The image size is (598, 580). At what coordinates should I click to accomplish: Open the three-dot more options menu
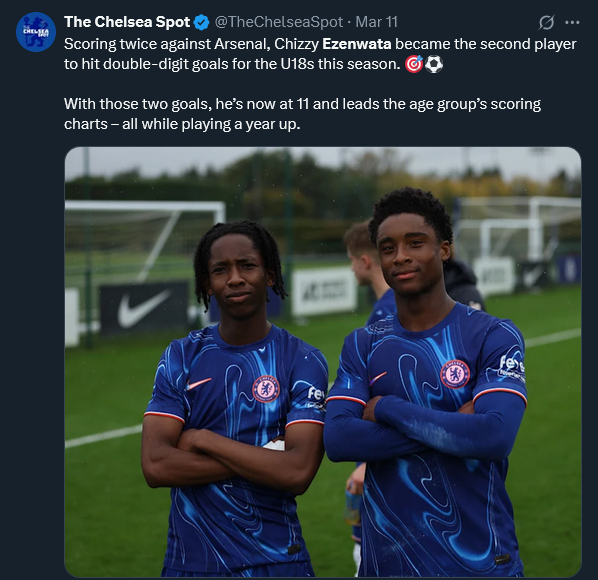point(572,22)
